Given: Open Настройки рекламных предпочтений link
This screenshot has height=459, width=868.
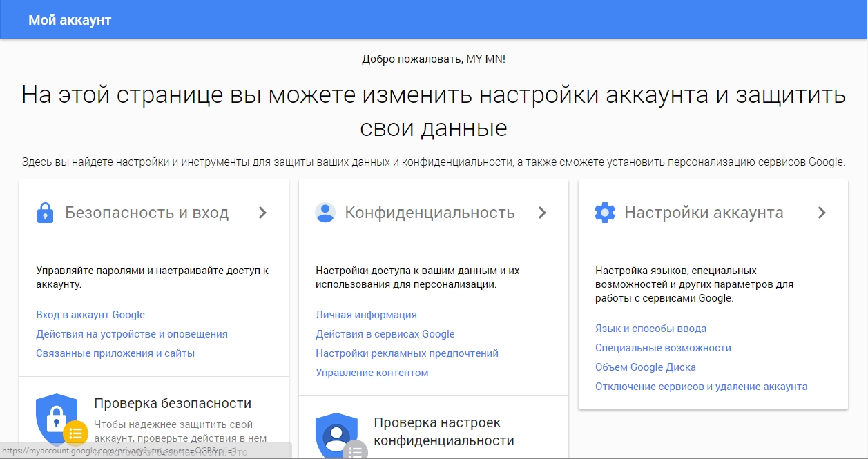Looking at the screenshot, I should (407, 353).
